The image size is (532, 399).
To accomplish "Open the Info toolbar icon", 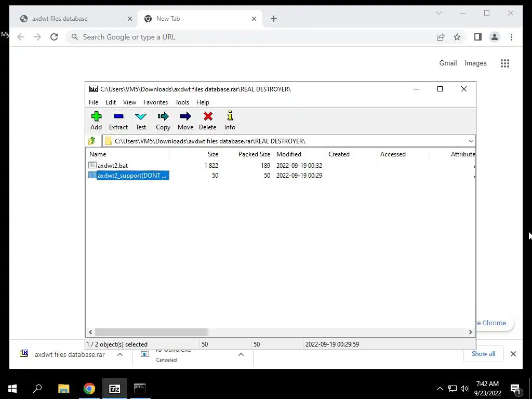I will (230, 116).
